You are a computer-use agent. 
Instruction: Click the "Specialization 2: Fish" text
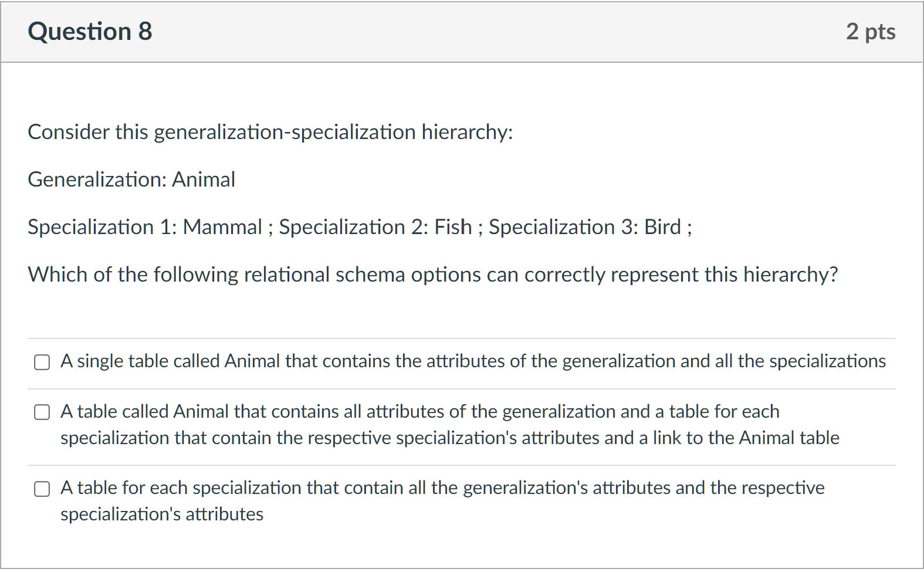tap(375, 227)
